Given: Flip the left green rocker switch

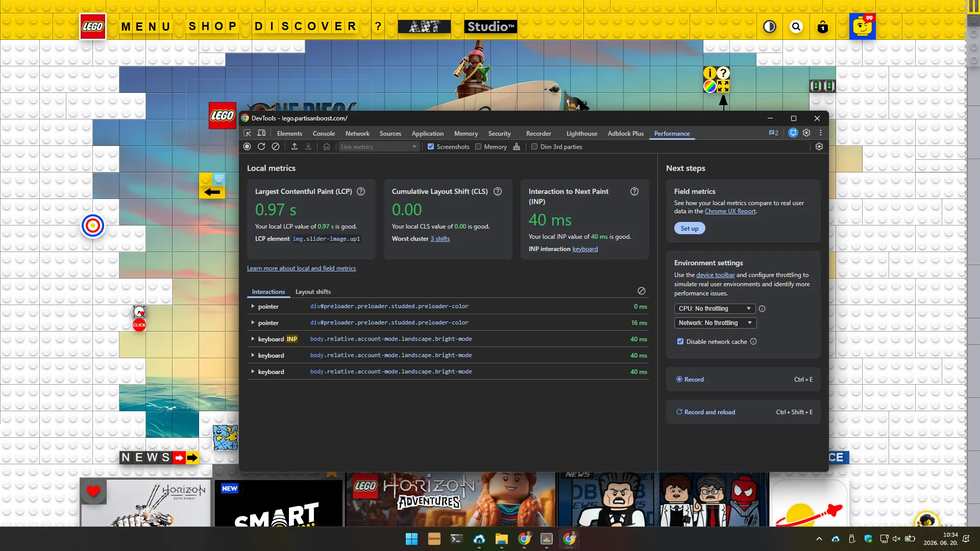Looking at the screenshot, I should tap(816, 86).
